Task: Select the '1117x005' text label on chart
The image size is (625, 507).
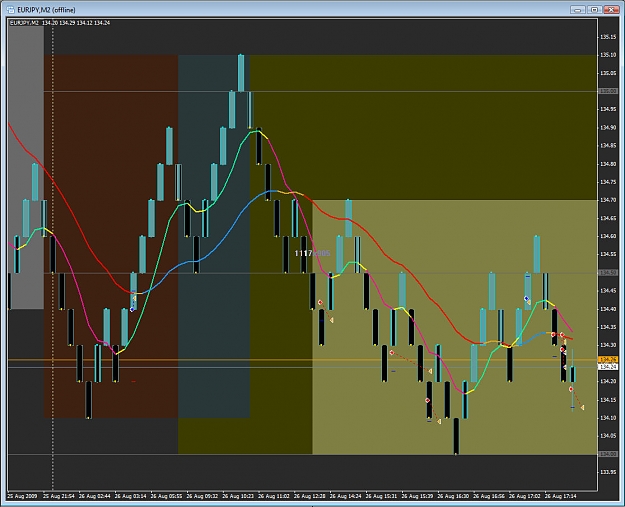Action: tap(312, 253)
